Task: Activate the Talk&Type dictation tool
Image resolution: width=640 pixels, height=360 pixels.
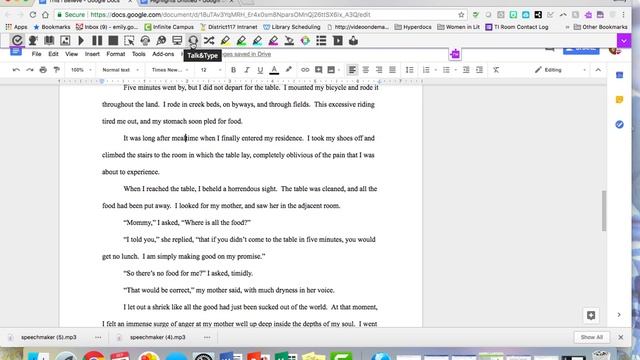Action: 193,40
